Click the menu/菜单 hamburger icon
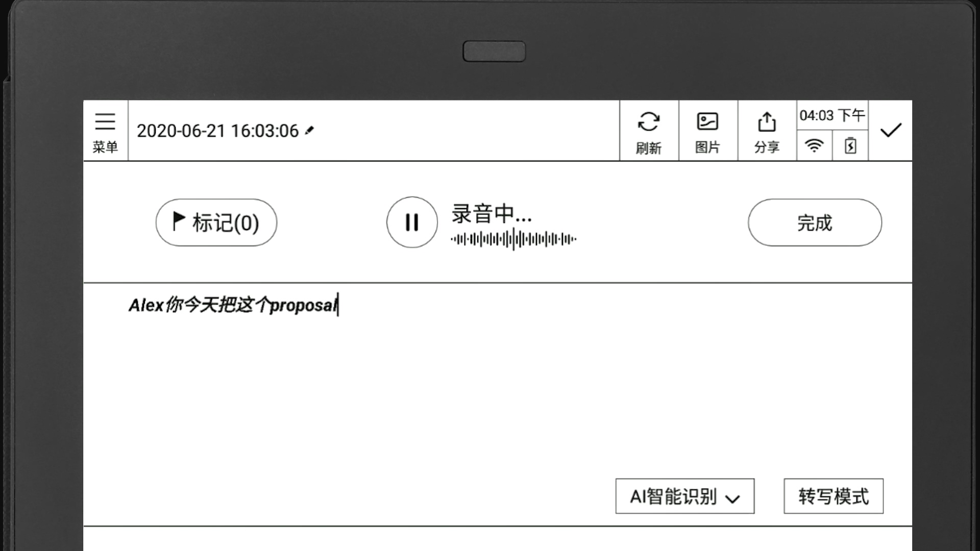This screenshot has height=551, width=980. (x=105, y=130)
